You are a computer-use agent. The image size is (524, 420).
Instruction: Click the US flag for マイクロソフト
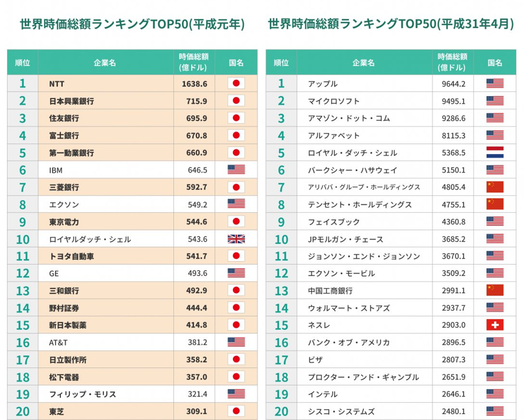point(495,100)
